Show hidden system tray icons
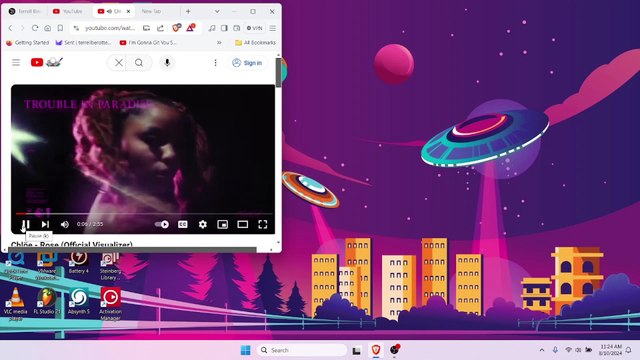The height and width of the screenshot is (360, 640). pyautogui.click(x=542, y=350)
